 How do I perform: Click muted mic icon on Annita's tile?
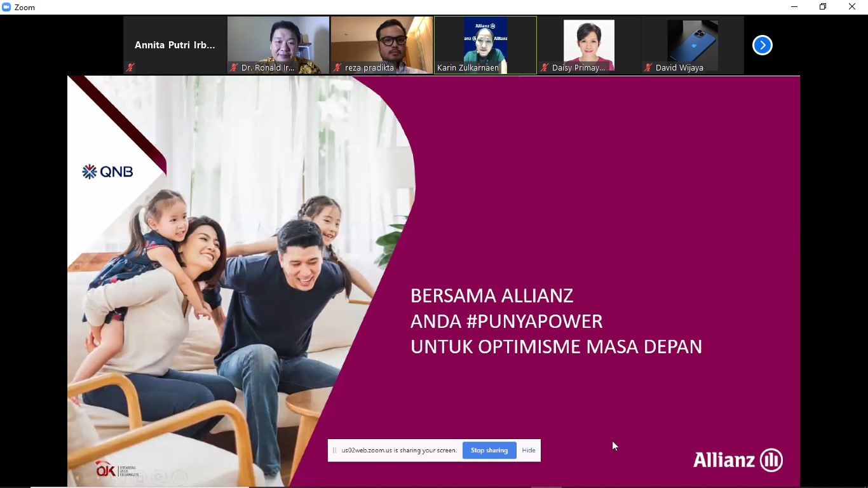(130, 67)
